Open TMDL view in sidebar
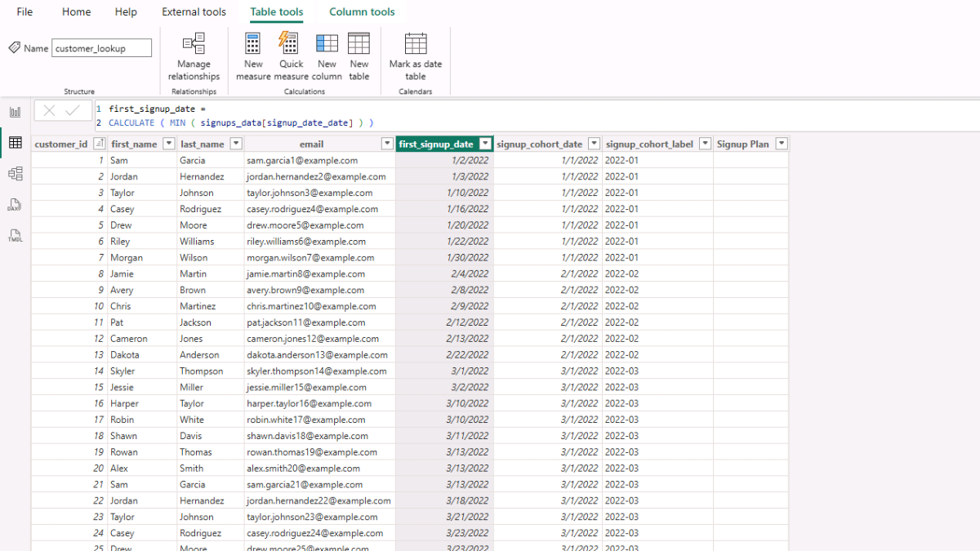The width and height of the screenshot is (980, 551). click(x=15, y=236)
